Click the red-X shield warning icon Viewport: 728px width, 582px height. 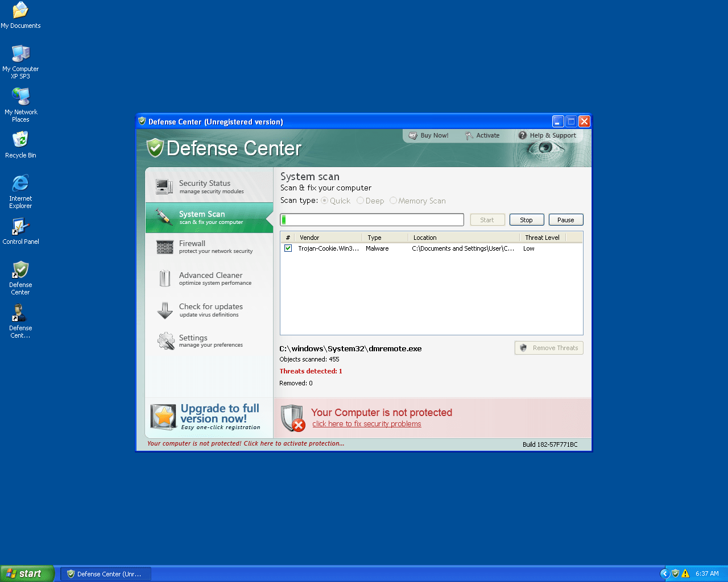[293, 418]
